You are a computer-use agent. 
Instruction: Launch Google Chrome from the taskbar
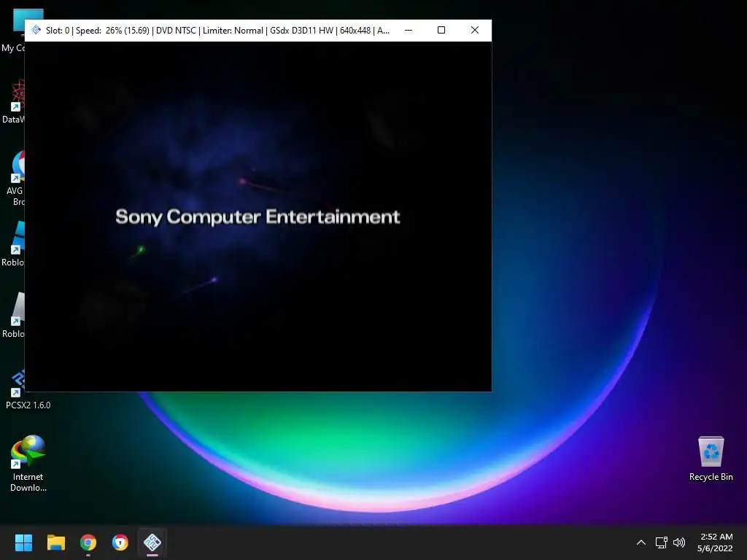(x=88, y=542)
